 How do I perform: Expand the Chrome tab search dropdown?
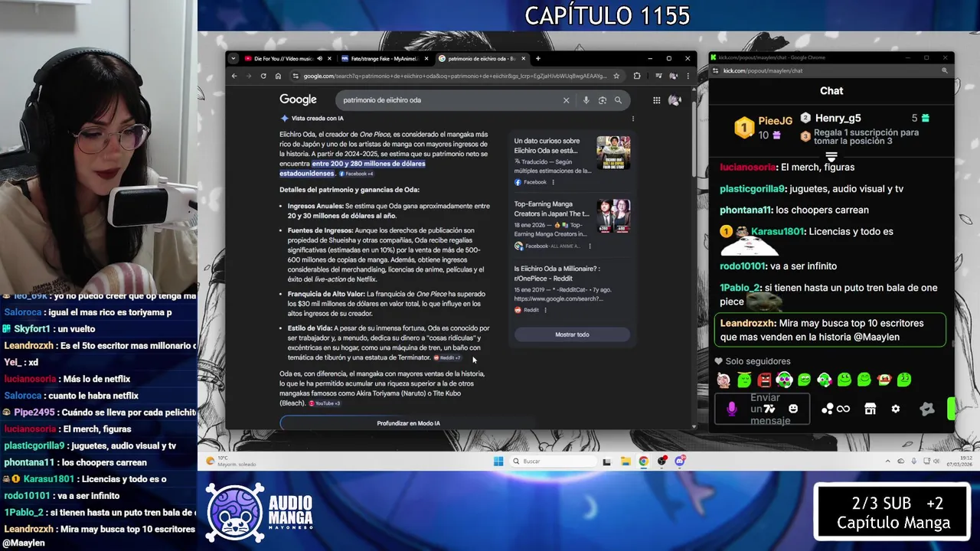[232, 59]
